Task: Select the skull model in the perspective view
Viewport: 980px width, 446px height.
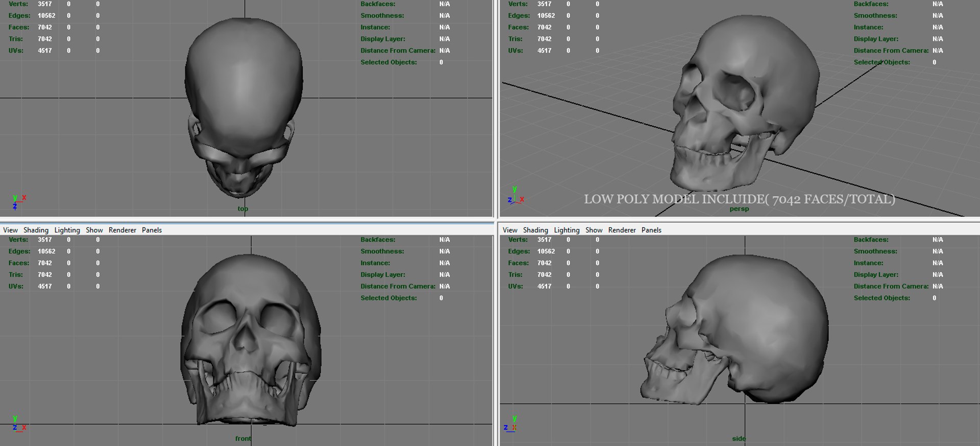Action: click(x=745, y=102)
